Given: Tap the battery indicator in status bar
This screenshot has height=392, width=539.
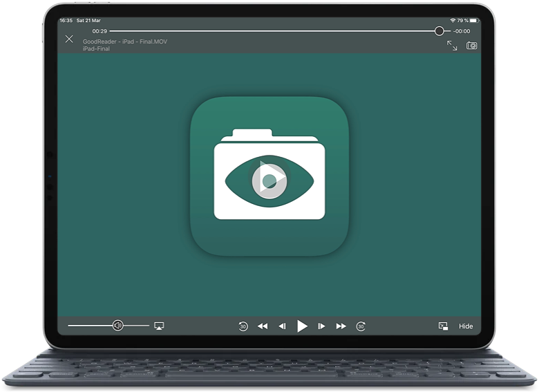Looking at the screenshot, I should point(474,21).
